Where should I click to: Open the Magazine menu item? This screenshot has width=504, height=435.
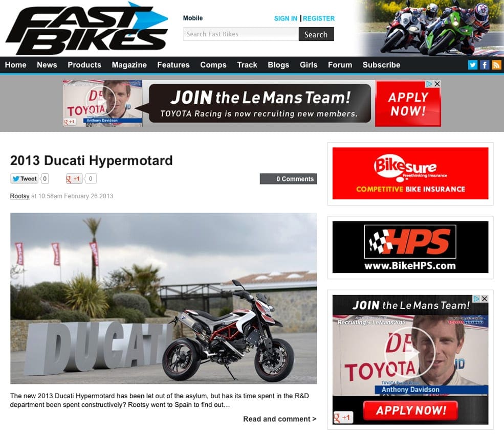(129, 65)
